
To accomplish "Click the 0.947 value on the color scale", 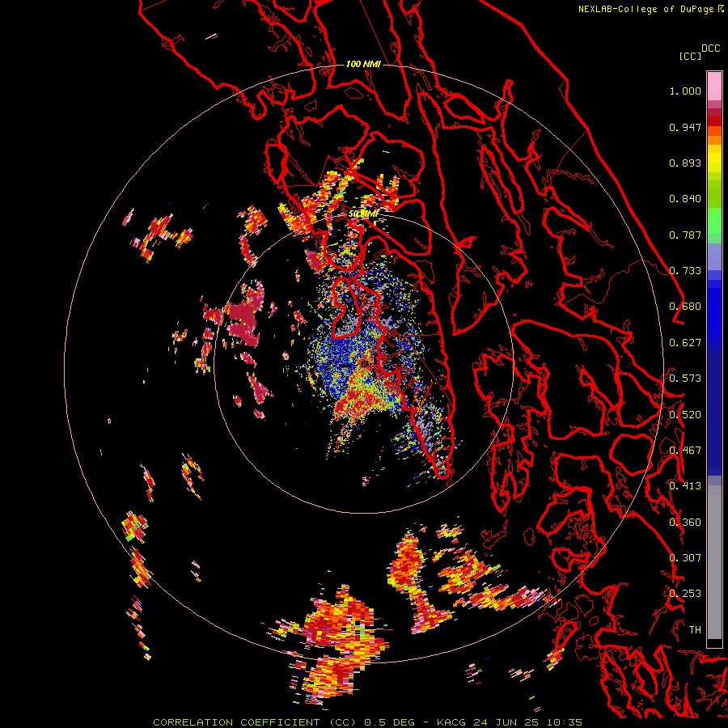I will point(685,127).
